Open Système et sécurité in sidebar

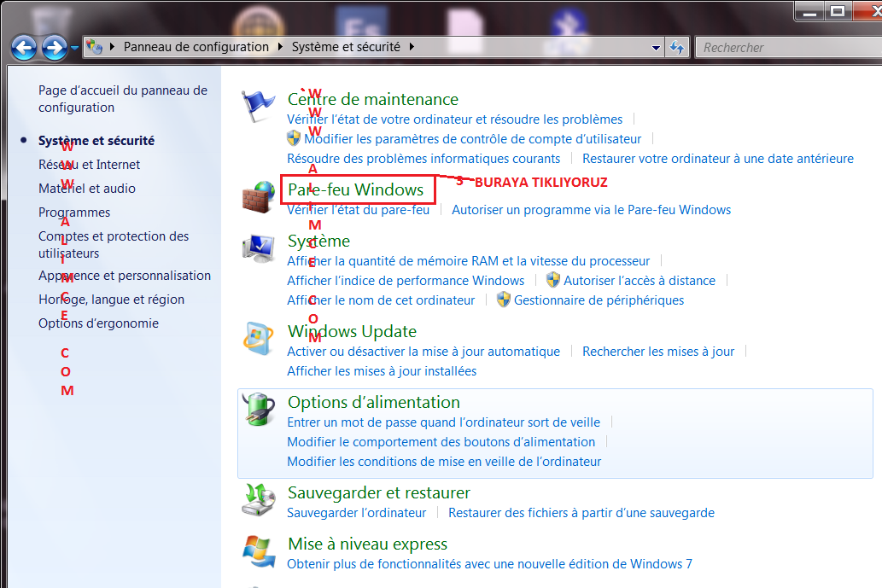pyautogui.click(x=96, y=141)
